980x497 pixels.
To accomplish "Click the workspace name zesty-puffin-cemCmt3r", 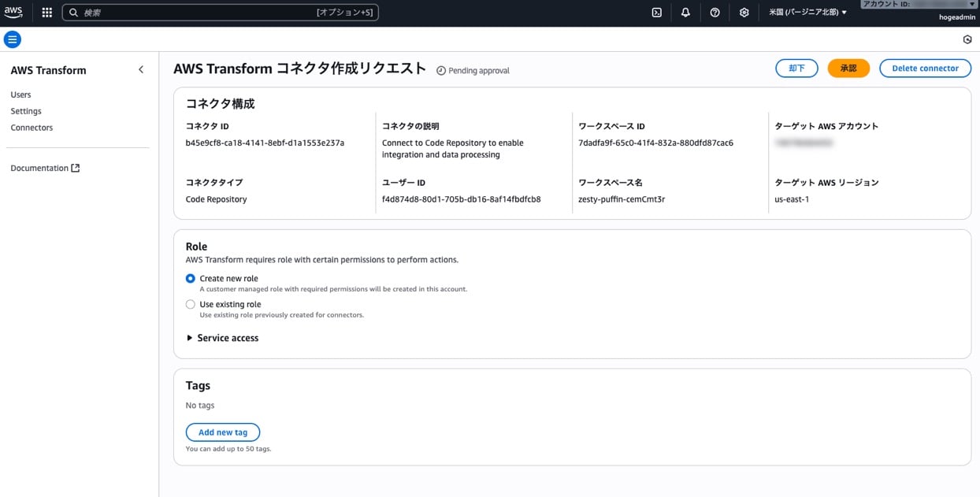I will point(622,199).
